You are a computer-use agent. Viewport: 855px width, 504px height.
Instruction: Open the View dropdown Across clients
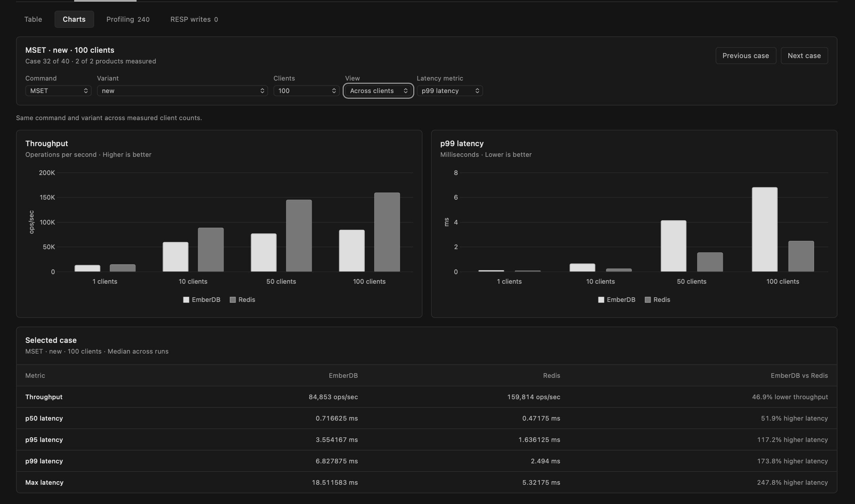click(x=378, y=91)
